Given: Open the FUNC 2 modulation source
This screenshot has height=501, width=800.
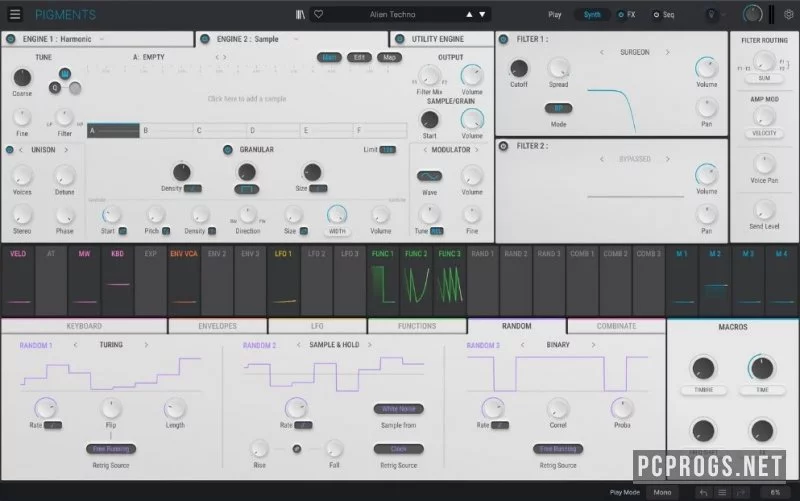Looking at the screenshot, I should click(416, 280).
